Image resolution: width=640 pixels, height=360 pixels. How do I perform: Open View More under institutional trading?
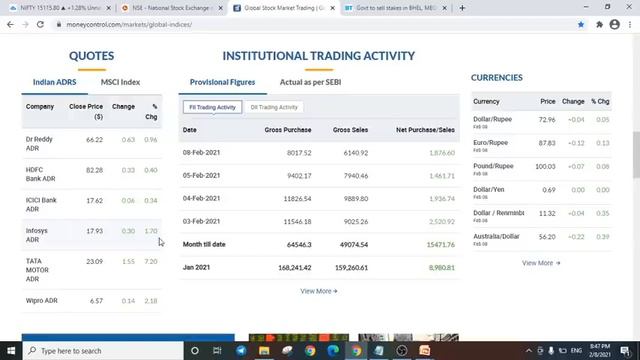pyautogui.click(x=319, y=291)
